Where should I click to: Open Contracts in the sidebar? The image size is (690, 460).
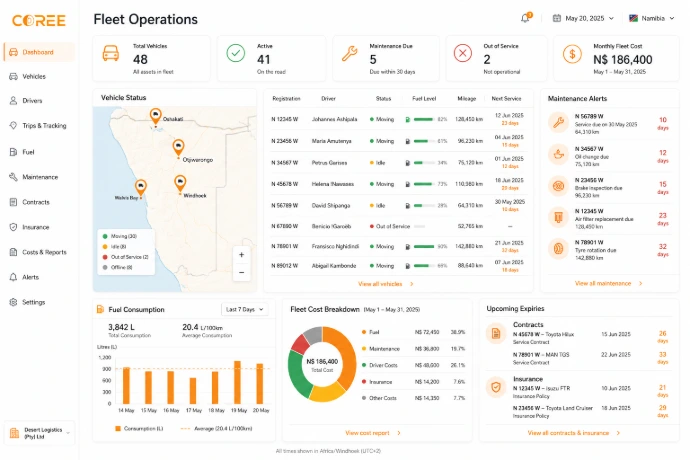(39, 202)
